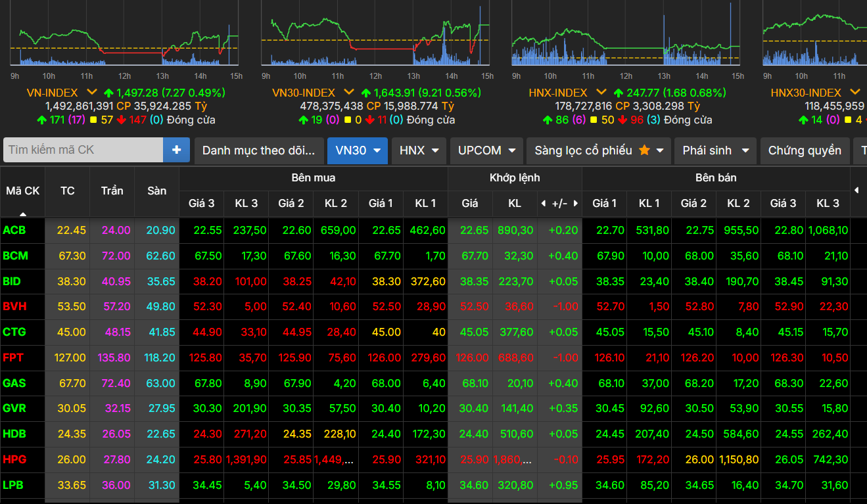Click LPB change value +0.95
This screenshot has height=504, width=867.
(563, 485)
